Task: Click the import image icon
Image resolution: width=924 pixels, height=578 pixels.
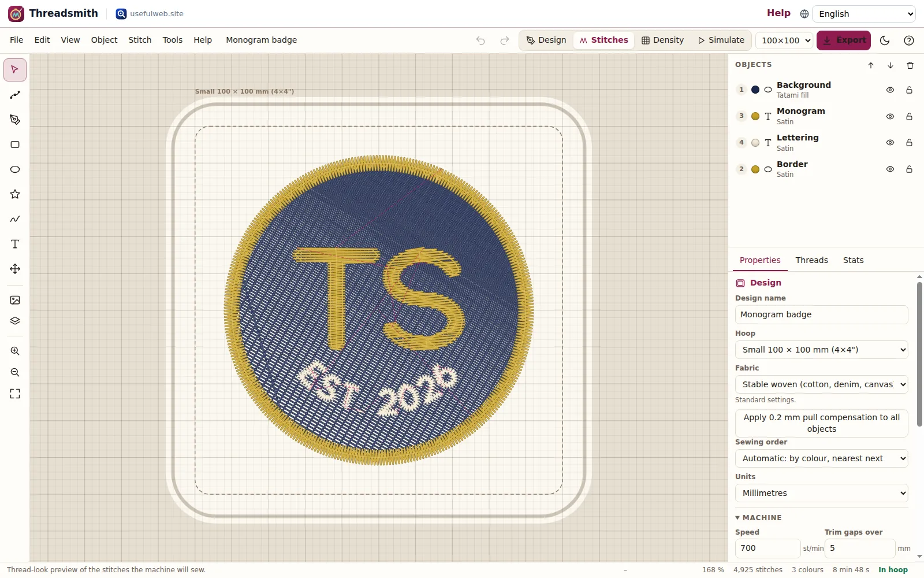Action: coord(15,300)
